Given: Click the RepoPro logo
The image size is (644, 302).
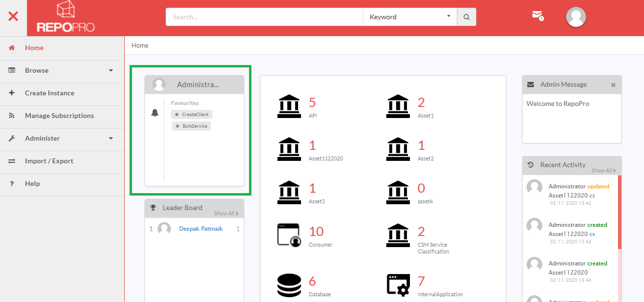Looking at the screenshot, I should click(x=66, y=17).
